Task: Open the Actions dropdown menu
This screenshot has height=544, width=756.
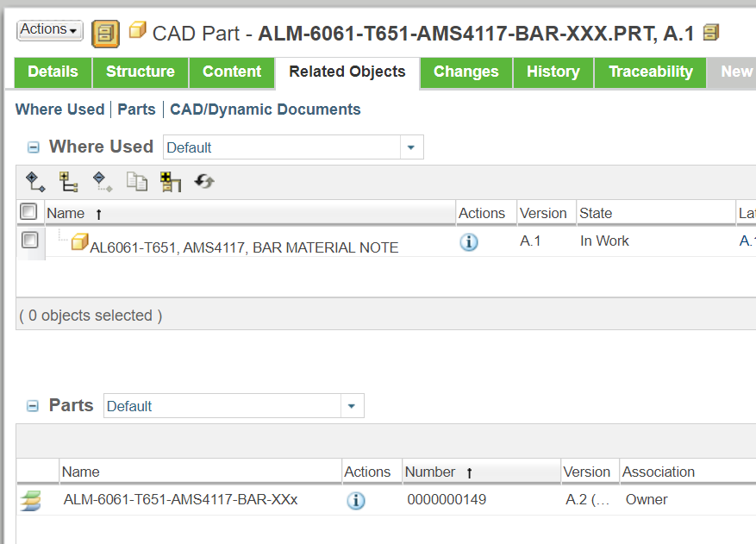Action: (x=49, y=29)
